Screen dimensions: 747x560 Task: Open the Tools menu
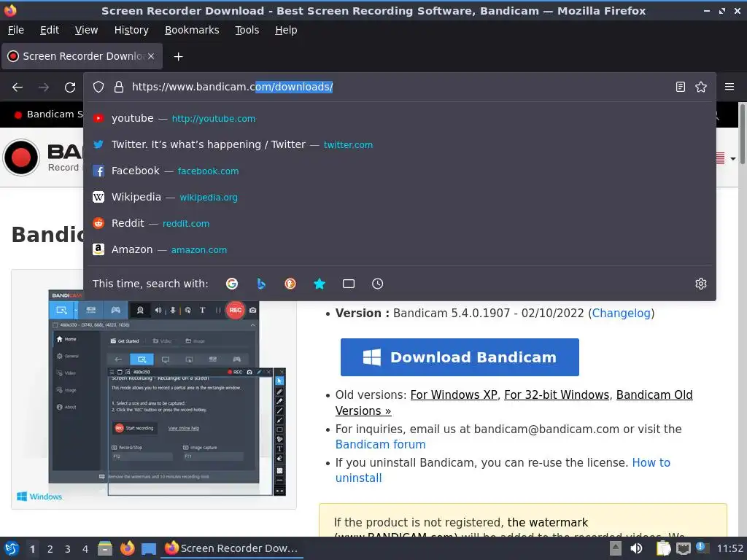[247, 30]
